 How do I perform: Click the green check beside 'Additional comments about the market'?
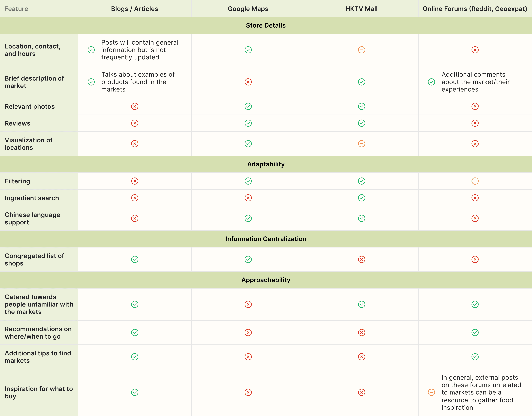[x=431, y=82]
